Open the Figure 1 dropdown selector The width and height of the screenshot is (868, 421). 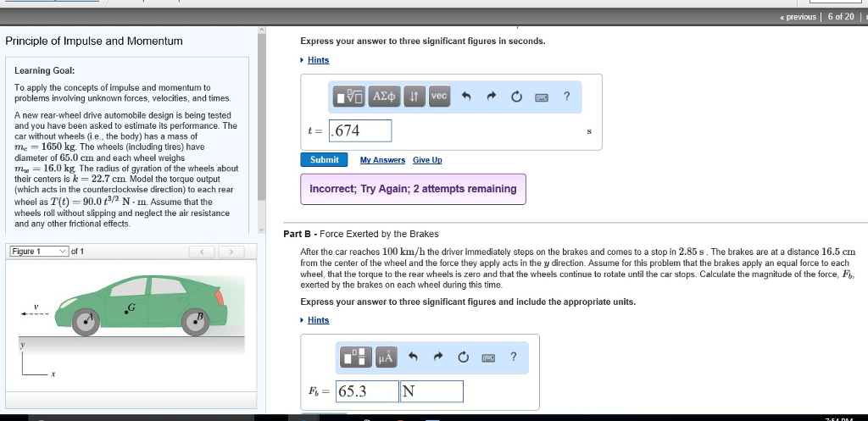[x=39, y=252]
